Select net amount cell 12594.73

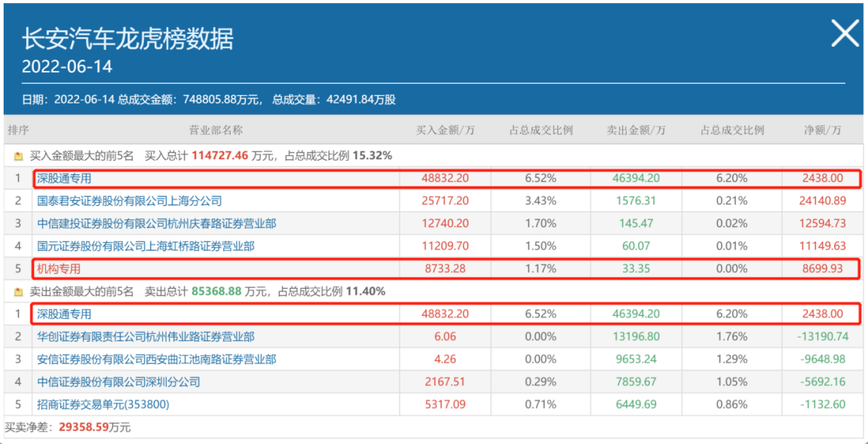[824, 224]
